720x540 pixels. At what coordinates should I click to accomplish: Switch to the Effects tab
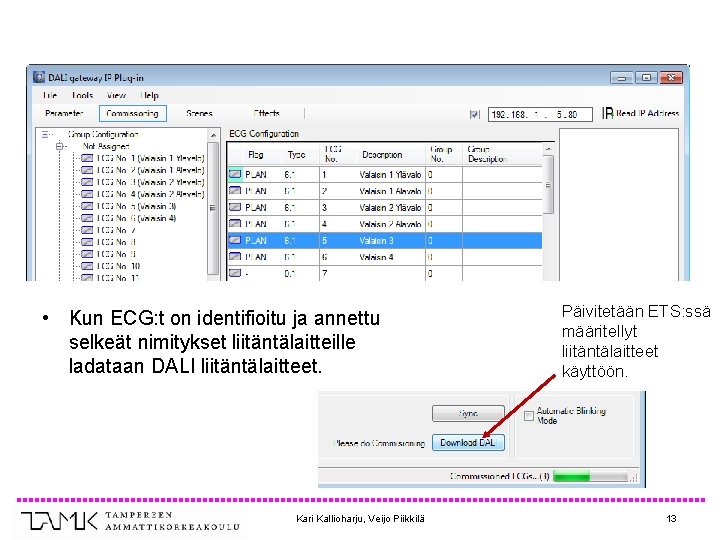point(267,113)
